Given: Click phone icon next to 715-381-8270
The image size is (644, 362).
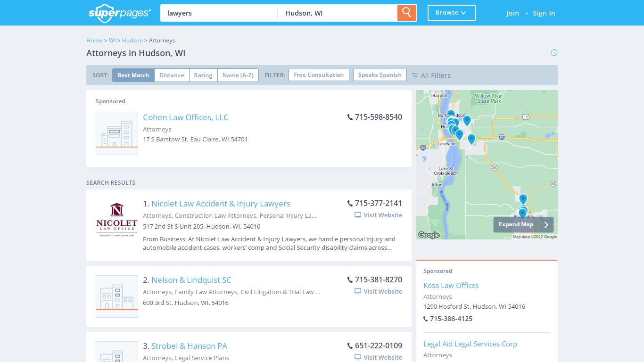Looking at the screenshot, I should click(x=350, y=280).
